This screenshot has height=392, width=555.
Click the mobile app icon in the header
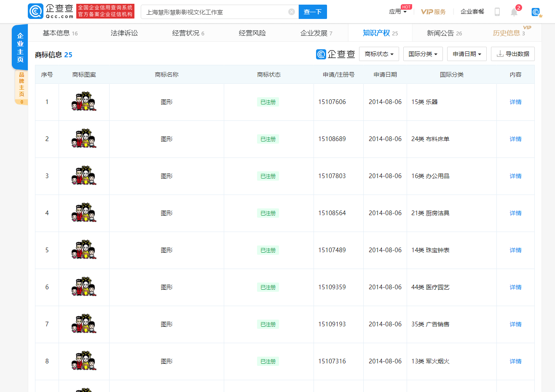click(497, 12)
